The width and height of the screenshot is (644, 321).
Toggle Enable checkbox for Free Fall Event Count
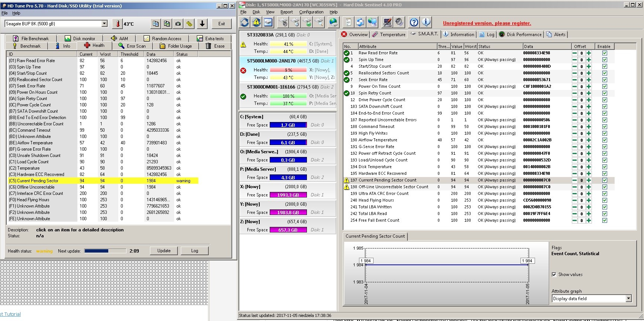pyautogui.click(x=605, y=220)
